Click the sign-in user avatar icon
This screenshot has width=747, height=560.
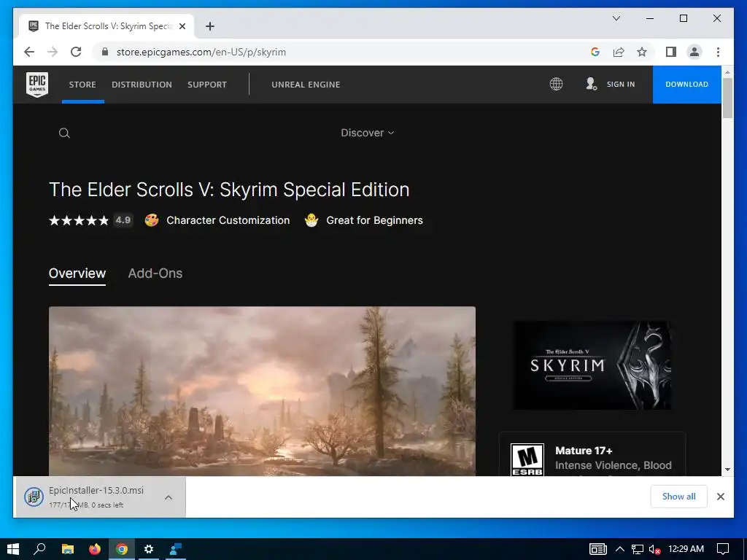(x=591, y=85)
